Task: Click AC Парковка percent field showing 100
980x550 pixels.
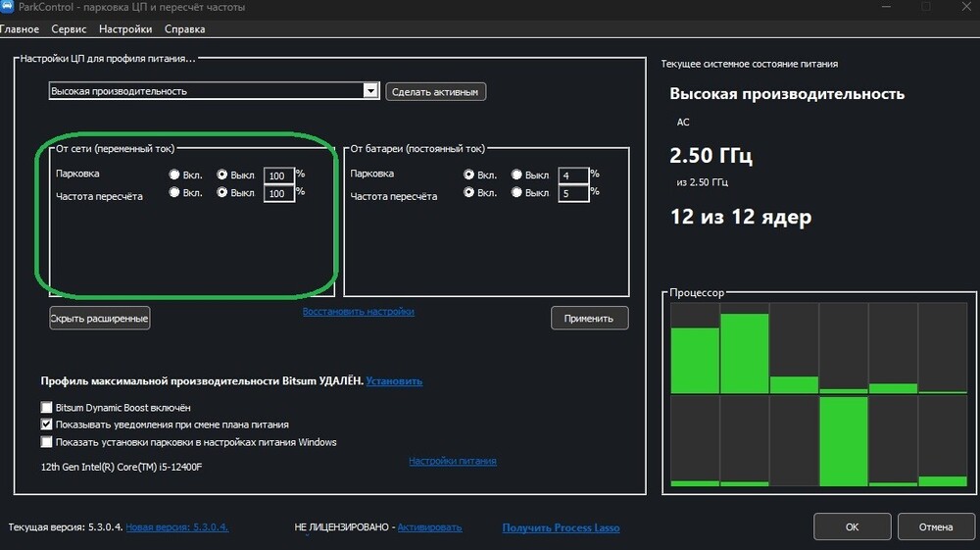Action: tap(278, 175)
